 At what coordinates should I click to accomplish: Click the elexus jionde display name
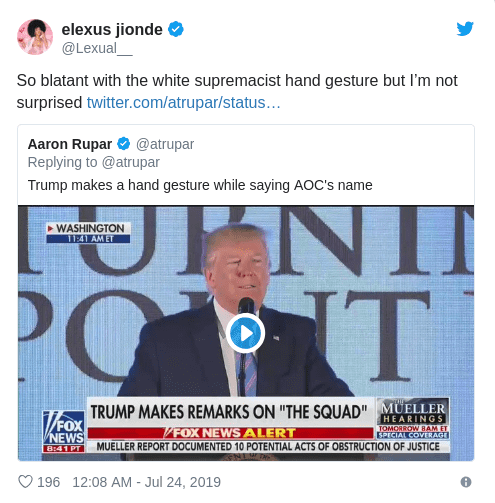coord(112,29)
